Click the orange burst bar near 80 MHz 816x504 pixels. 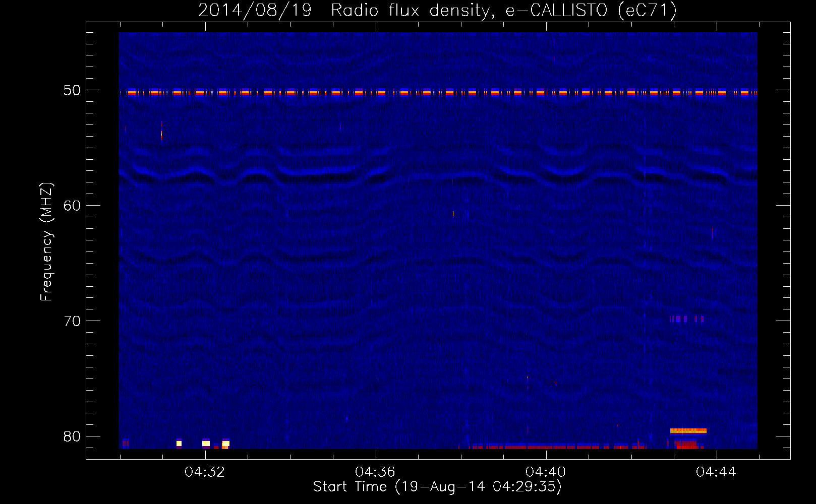(x=688, y=431)
